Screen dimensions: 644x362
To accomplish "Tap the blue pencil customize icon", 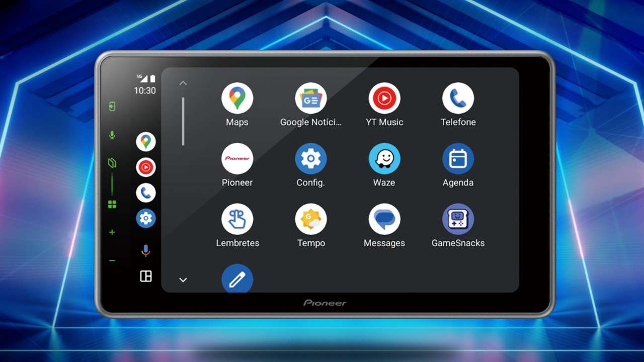I will (237, 279).
